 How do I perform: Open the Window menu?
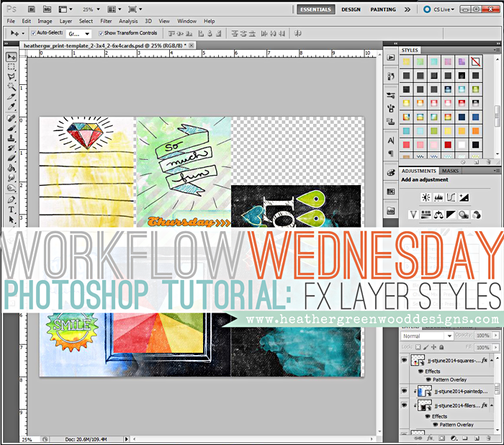(186, 21)
